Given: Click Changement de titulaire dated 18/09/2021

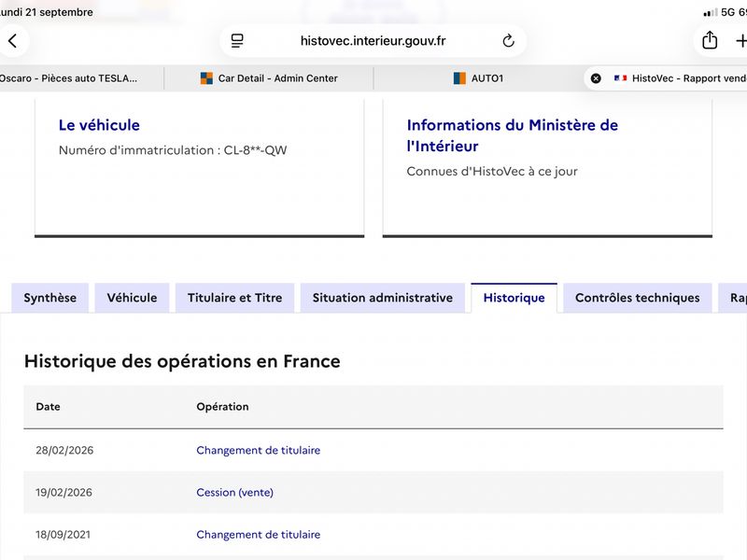Looking at the screenshot, I should coord(259,535).
